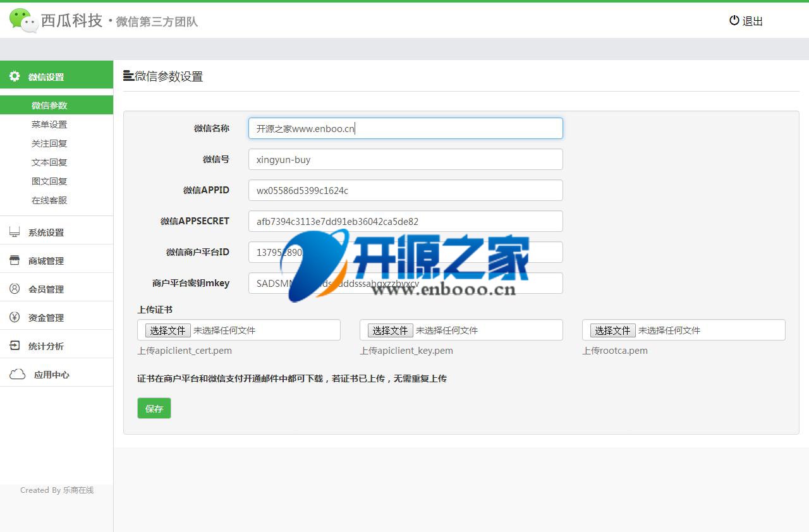The height and width of the screenshot is (532, 809).
Task: Click the 西瓜科技 brand title
Action: click(x=71, y=20)
